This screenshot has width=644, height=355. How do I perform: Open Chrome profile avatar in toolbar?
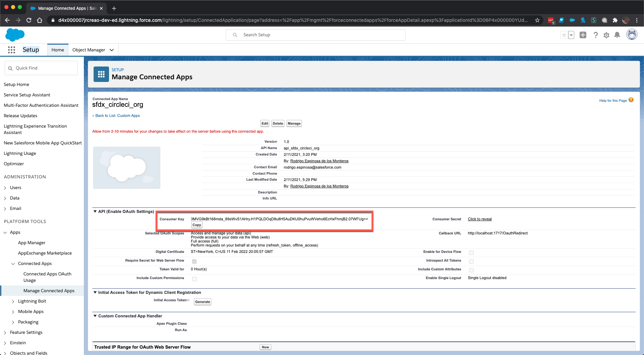point(626,20)
